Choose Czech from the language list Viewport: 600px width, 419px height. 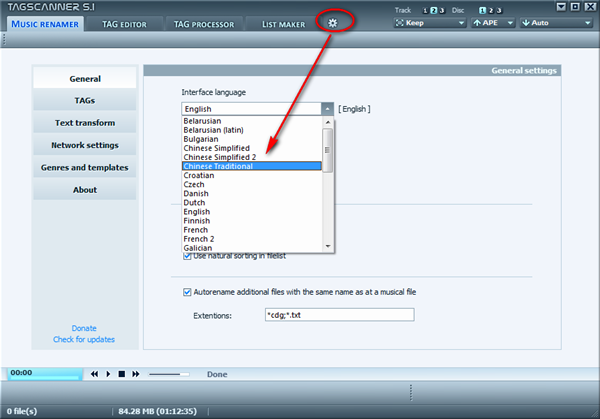(x=252, y=184)
